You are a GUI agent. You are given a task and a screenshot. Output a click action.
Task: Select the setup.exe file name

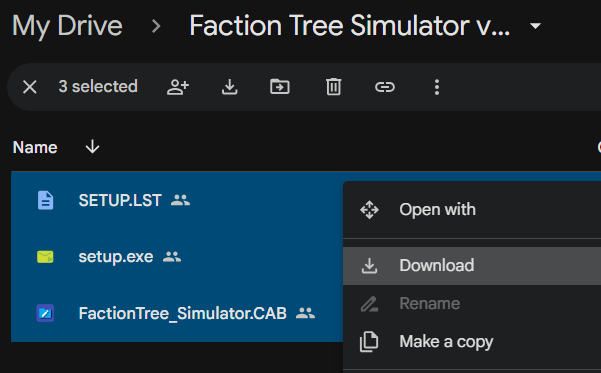pos(116,256)
